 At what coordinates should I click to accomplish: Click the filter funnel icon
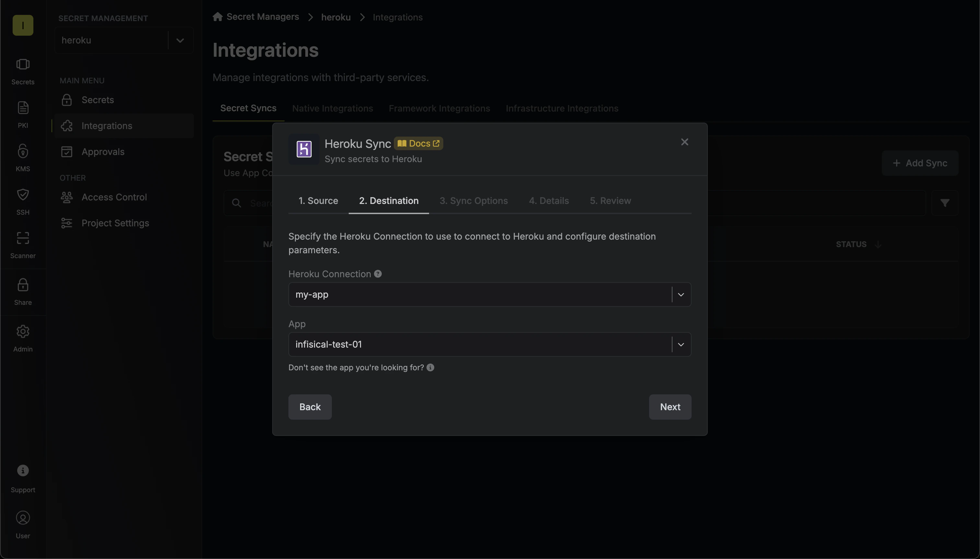[x=945, y=203]
